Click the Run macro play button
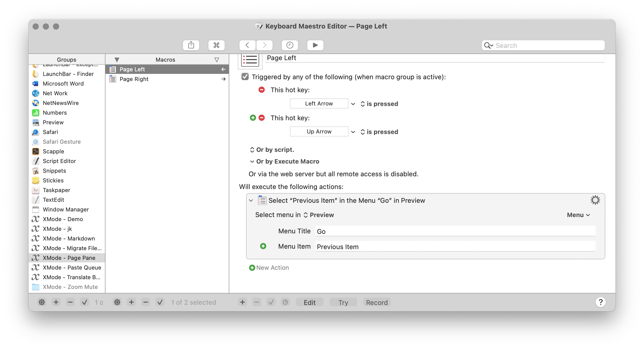This screenshot has height=349, width=644. tap(315, 45)
